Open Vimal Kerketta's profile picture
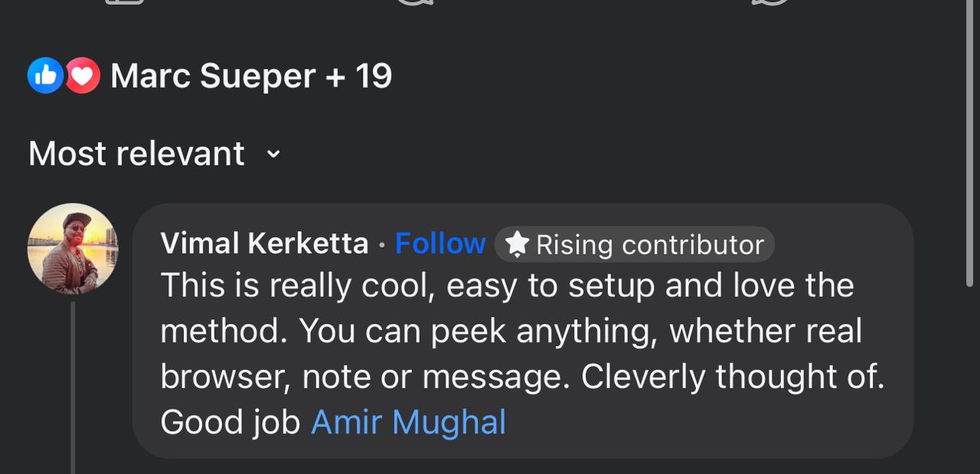 73,249
